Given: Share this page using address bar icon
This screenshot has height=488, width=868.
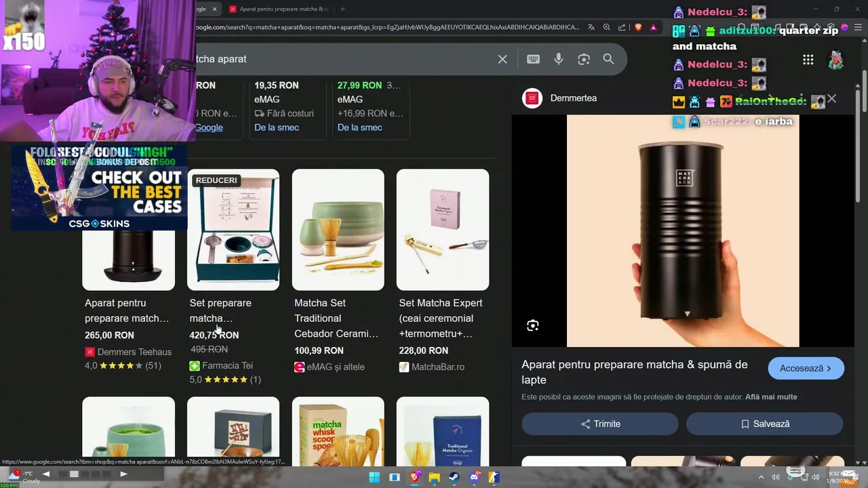Looking at the screenshot, I should (x=622, y=27).
